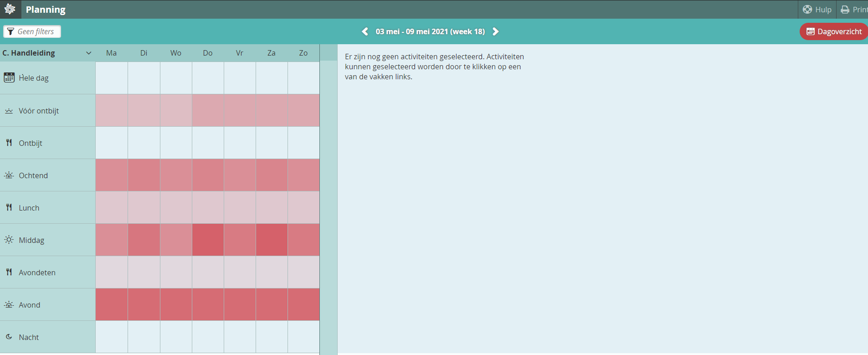Switch to Dagoverzicht view
Viewport: 868px width, 355px height.
(834, 31)
